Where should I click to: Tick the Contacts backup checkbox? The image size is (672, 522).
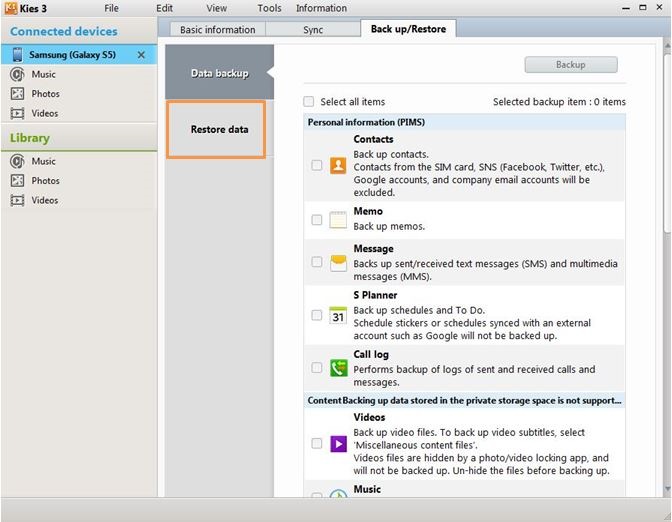317,165
